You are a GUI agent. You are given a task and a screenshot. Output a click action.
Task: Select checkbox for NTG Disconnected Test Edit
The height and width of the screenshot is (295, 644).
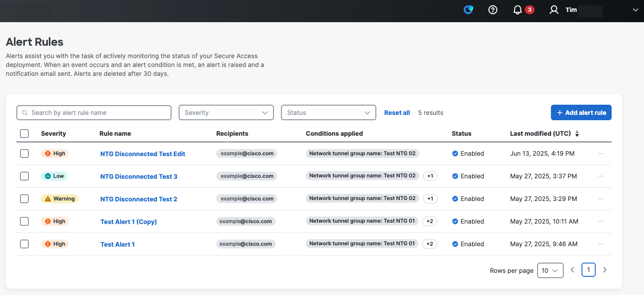(24, 153)
